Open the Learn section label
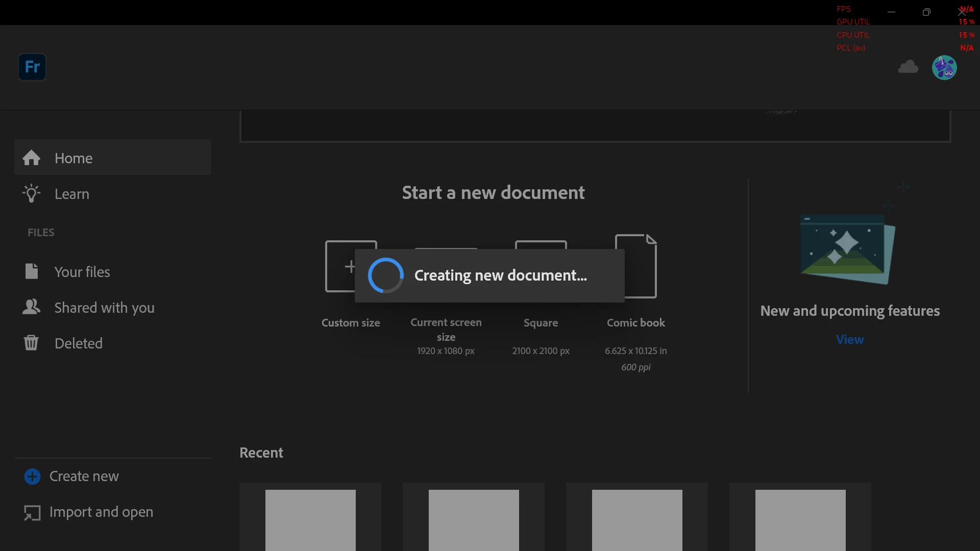 coord(72,194)
